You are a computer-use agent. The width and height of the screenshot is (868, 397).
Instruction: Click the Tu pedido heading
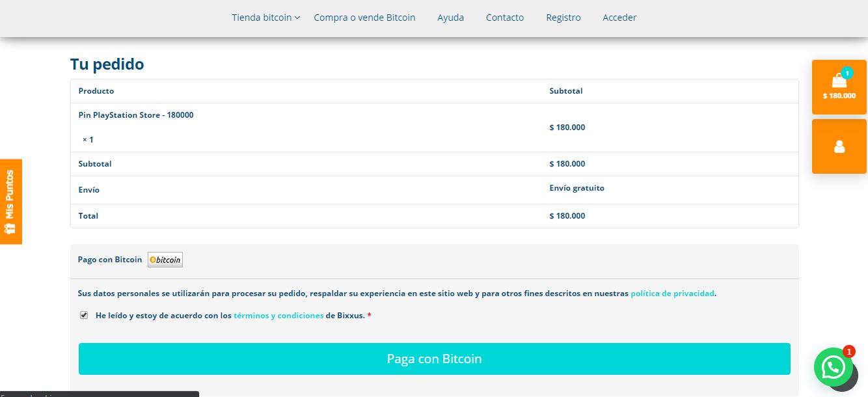coord(107,64)
